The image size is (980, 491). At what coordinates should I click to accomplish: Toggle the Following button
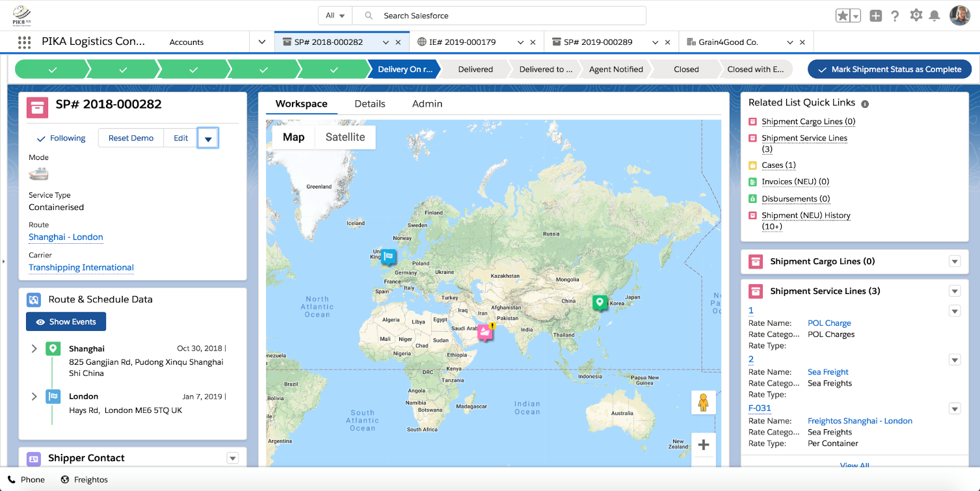[x=61, y=138]
